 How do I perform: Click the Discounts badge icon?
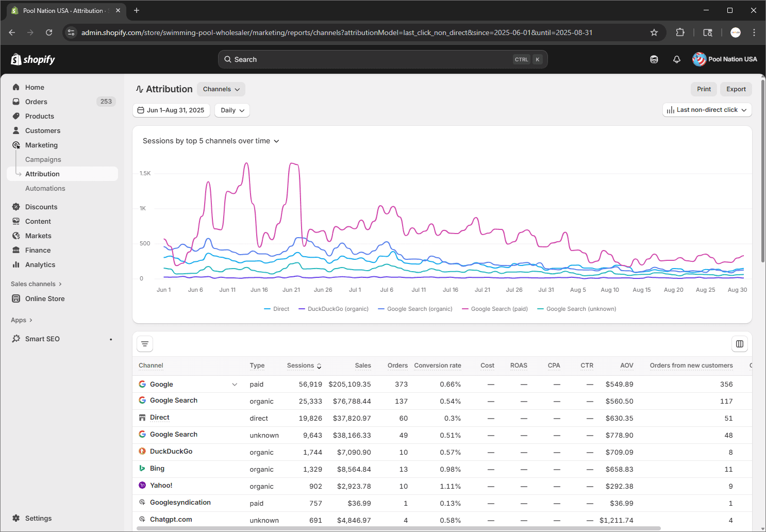point(16,207)
